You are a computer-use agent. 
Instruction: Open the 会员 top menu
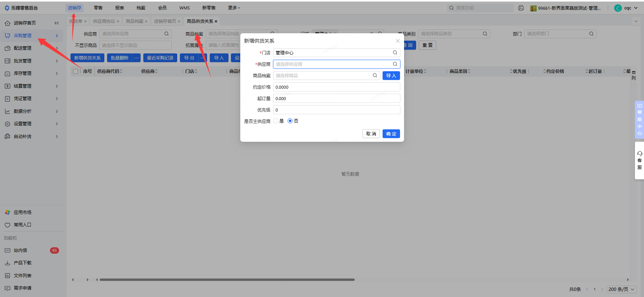162,8
